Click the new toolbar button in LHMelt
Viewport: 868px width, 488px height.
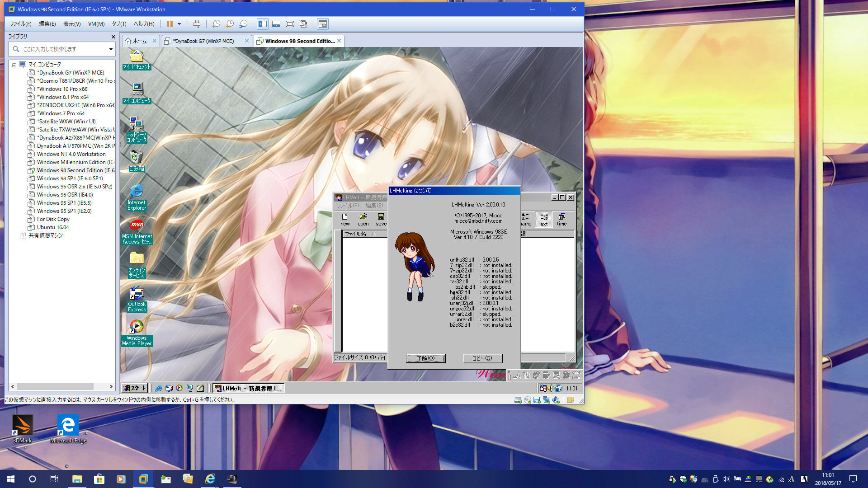coord(345,220)
